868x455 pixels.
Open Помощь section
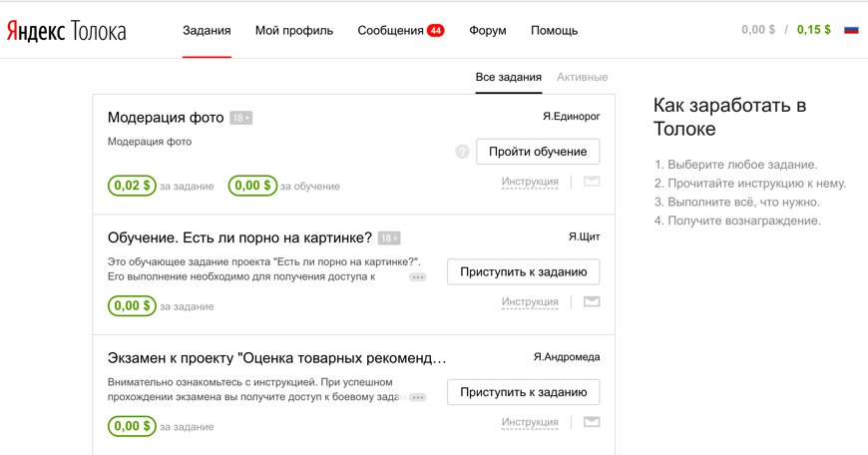pyautogui.click(x=554, y=31)
